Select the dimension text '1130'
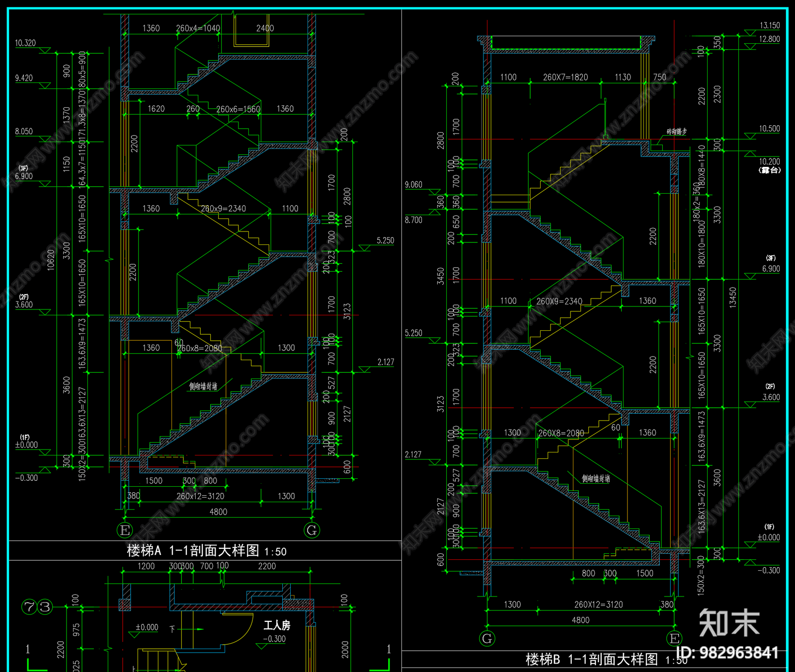Viewport: 795px width, 672px height. (x=623, y=77)
